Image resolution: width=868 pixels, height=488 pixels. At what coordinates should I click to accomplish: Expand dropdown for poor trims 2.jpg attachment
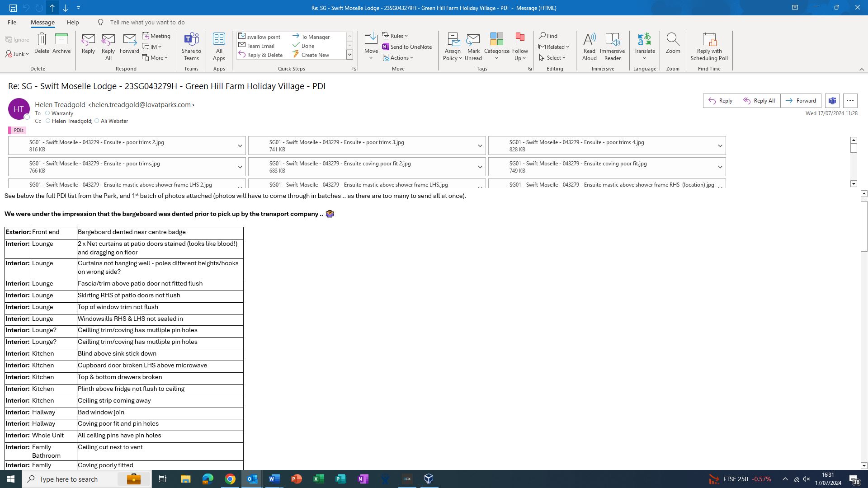(240, 145)
